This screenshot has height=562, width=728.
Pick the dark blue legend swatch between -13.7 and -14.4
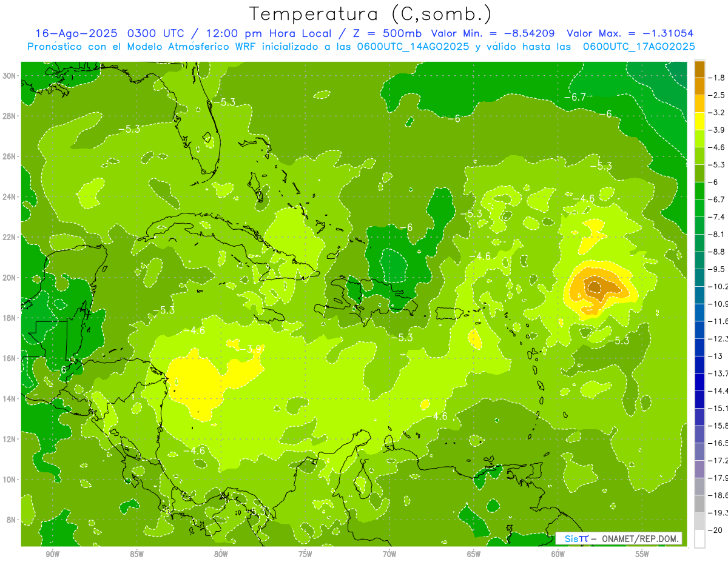(700, 382)
